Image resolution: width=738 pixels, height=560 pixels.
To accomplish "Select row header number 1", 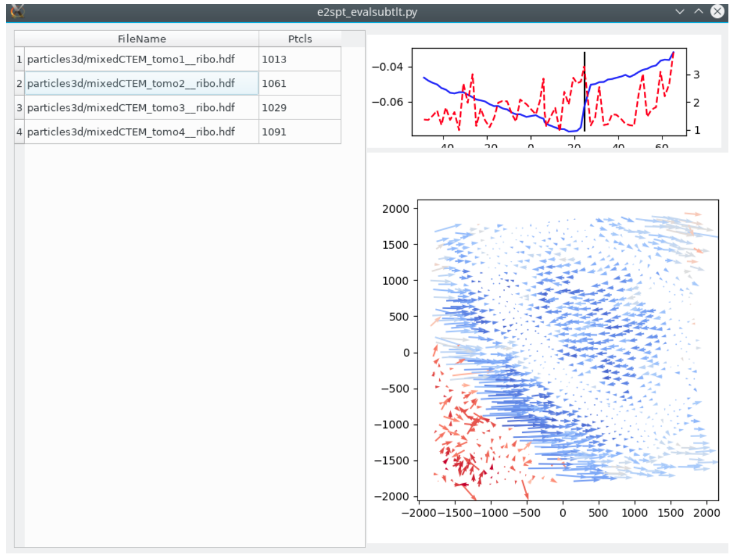I will coord(19,59).
